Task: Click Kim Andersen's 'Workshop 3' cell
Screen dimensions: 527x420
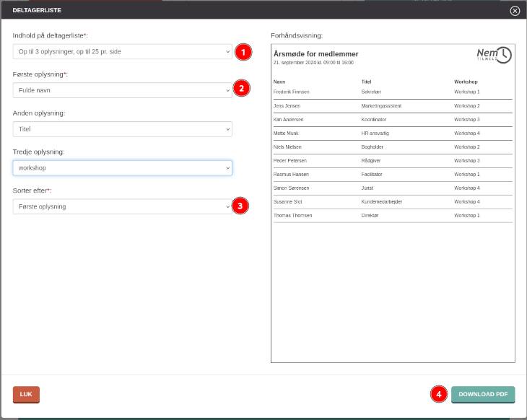Action: (x=467, y=120)
